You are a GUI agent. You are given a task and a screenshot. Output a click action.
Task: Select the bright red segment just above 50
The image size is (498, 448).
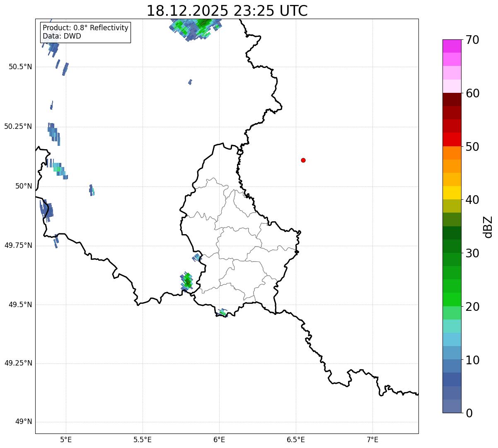pyautogui.click(x=452, y=139)
